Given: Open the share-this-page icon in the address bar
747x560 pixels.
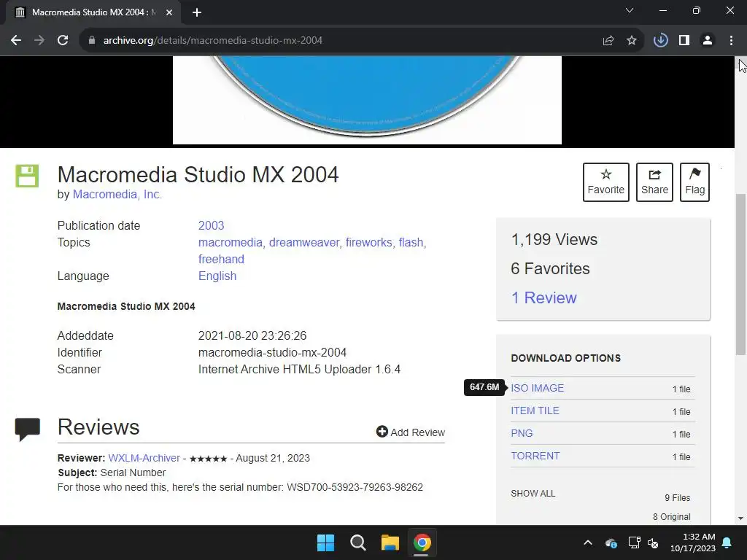Looking at the screenshot, I should (x=608, y=41).
